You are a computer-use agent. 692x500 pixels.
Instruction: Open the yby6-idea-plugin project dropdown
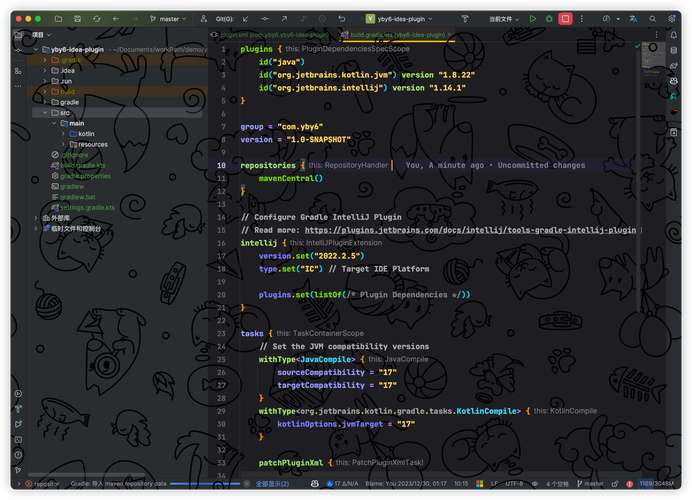pyautogui.click(x=399, y=19)
